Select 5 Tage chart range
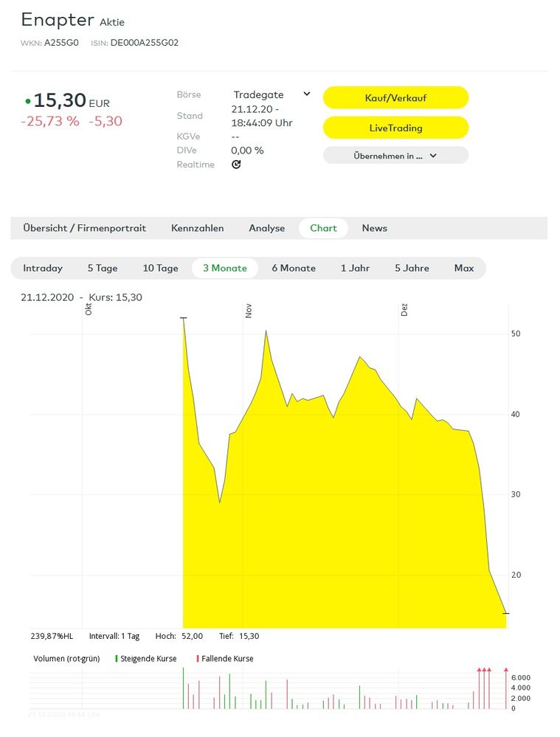The width and height of the screenshot is (560, 737). click(x=103, y=268)
